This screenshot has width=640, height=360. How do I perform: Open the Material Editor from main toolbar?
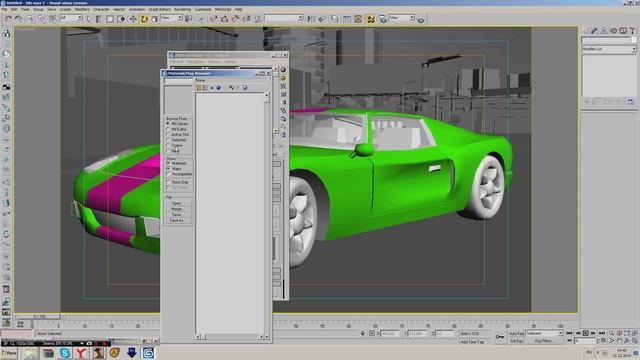tap(371, 18)
